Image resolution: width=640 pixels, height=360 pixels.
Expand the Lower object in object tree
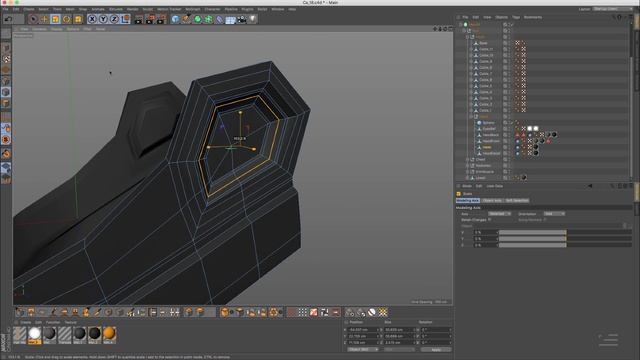pyautogui.click(x=467, y=178)
